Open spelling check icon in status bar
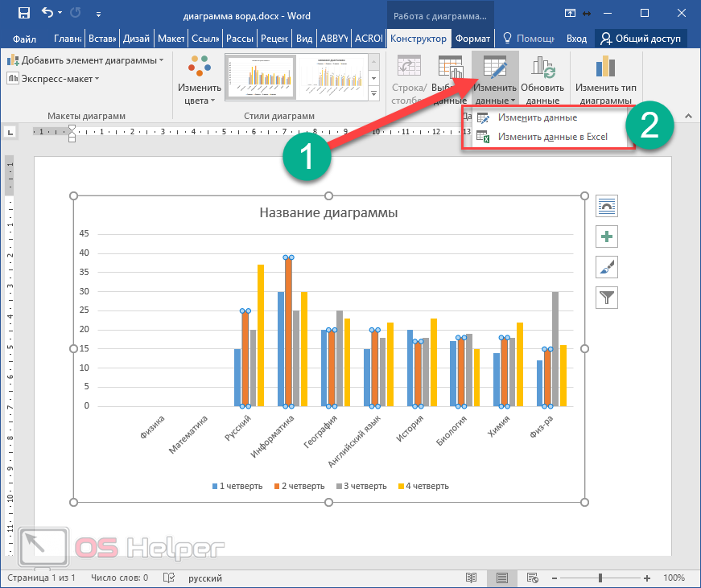The image size is (701, 588). (169, 578)
